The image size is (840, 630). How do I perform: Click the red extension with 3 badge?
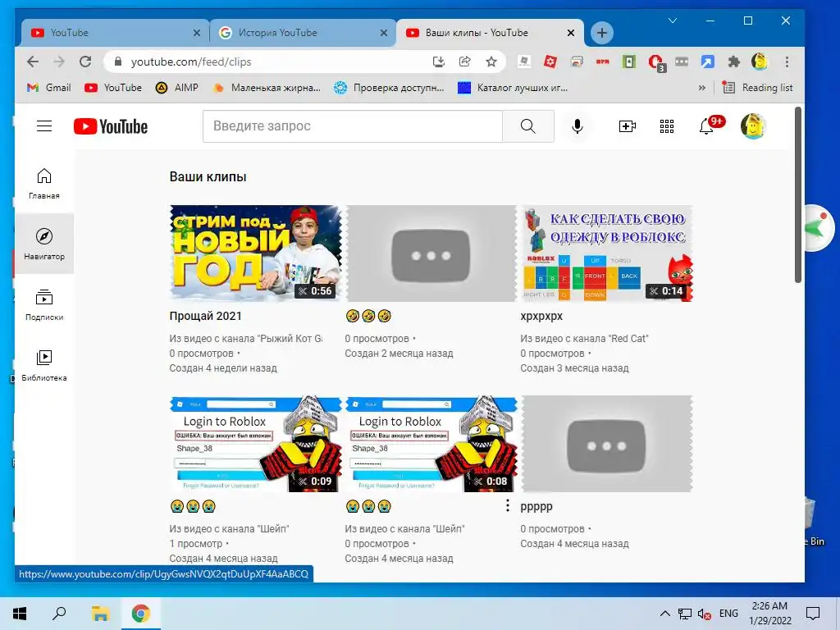656,62
